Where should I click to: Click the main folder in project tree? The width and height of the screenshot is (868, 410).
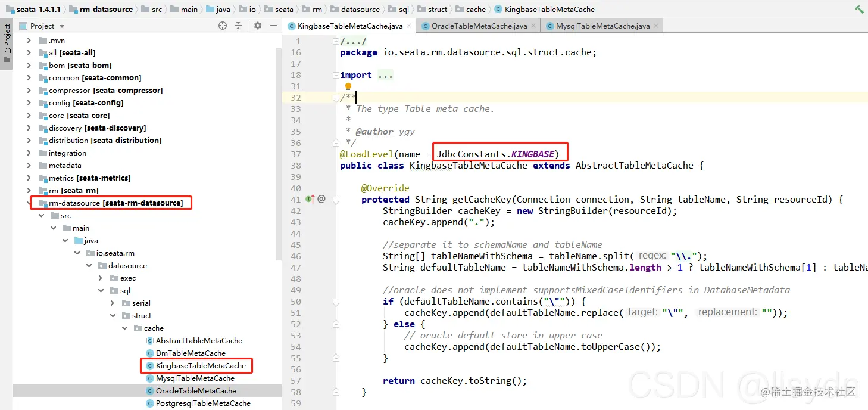coord(81,228)
